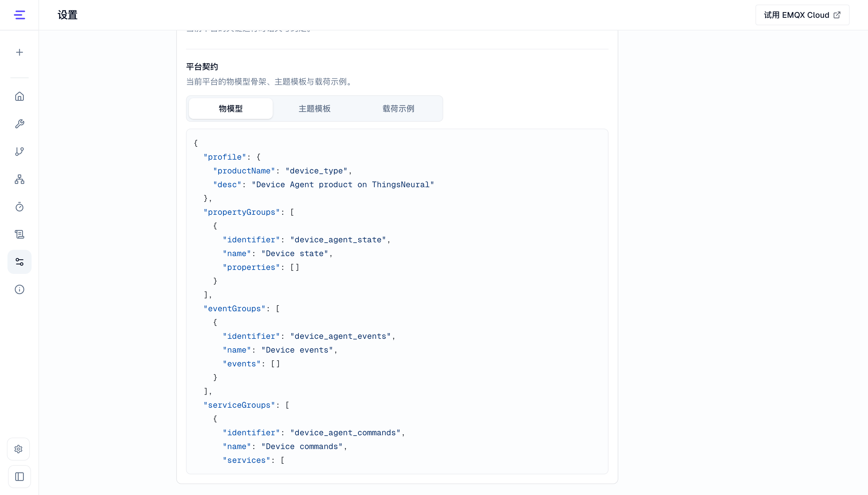Click the "services" key text
The height and width of the screenshot is (495, 868).
click(246, 460)
